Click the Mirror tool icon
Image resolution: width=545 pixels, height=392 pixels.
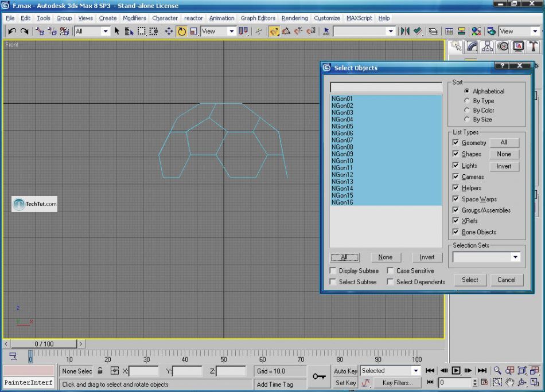pyautogui.click(x=405, y=32)
